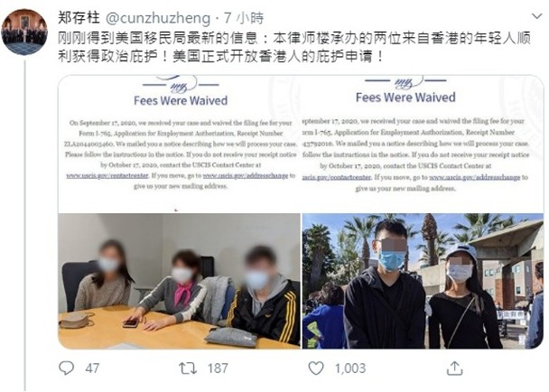Screen dimensions: 549x392
Task: Click the reply speech bubble icon
Action: click(66, 369)
